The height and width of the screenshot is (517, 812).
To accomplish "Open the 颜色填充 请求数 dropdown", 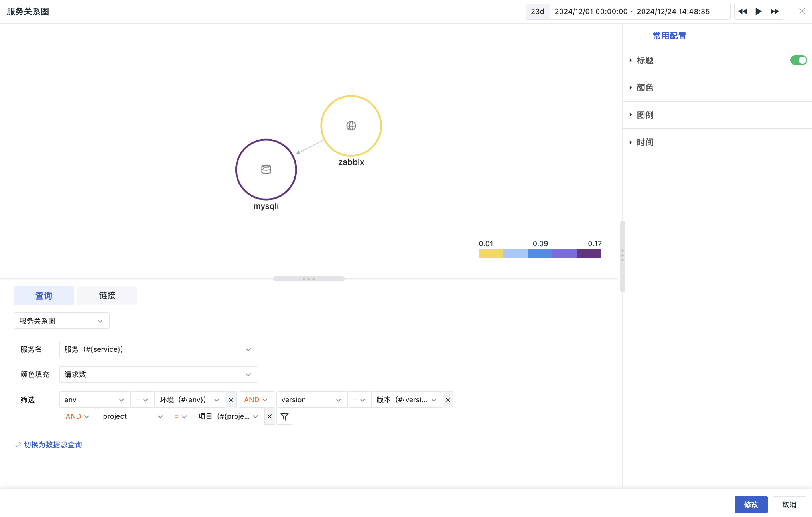I will [158, 375].
